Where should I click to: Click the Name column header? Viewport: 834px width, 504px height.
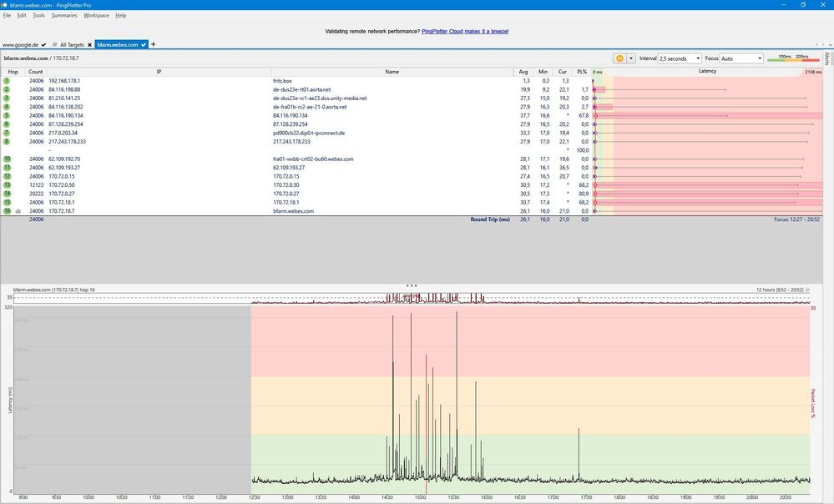tap(392, 72)
